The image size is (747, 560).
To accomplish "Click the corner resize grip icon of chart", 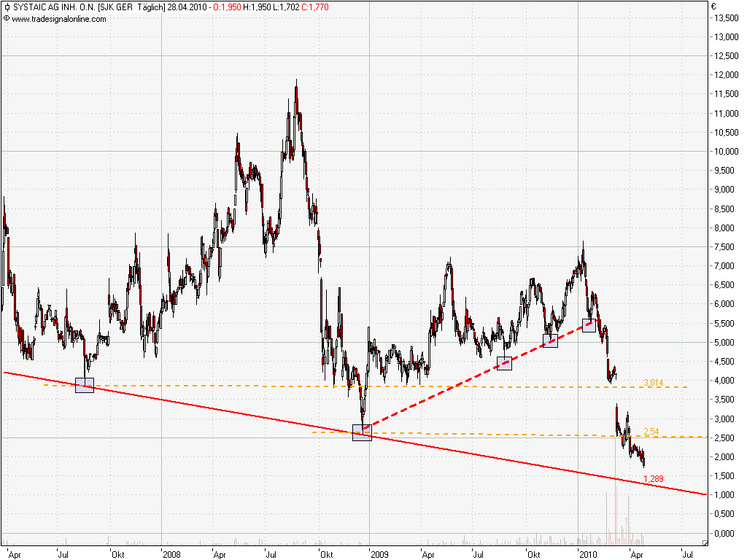I will (705, 542).
